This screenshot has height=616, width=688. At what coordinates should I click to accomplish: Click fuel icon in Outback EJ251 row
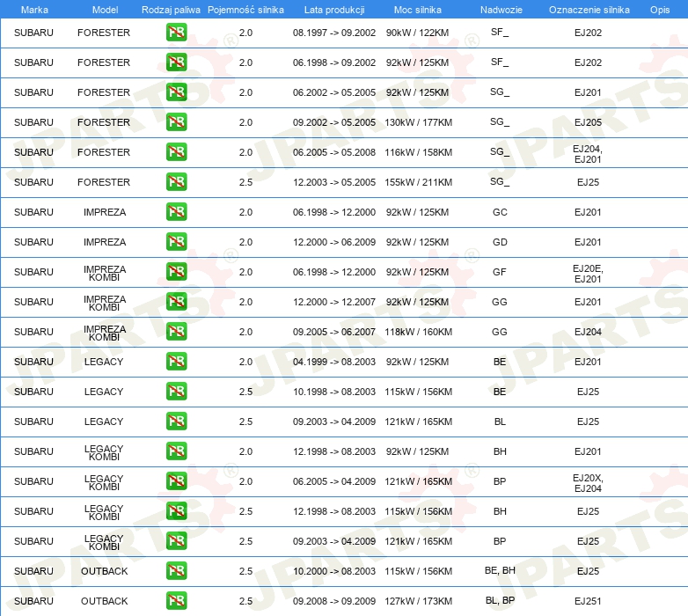click(x=176, y=601)
